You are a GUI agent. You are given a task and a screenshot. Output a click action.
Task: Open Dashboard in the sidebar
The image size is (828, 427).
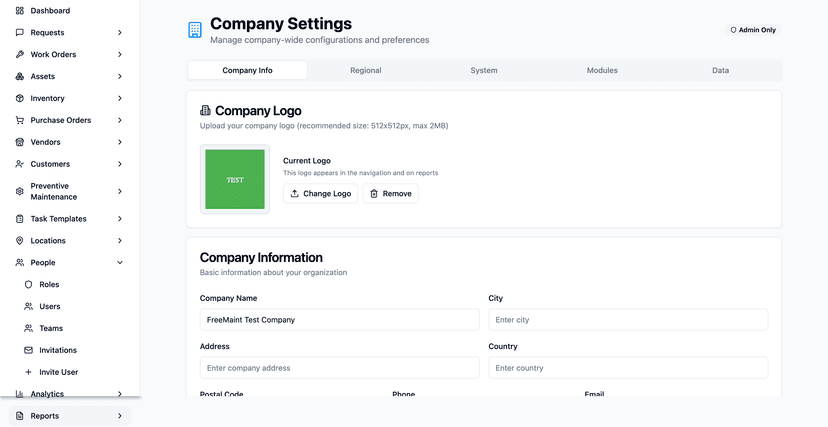[x=70, y=11]
